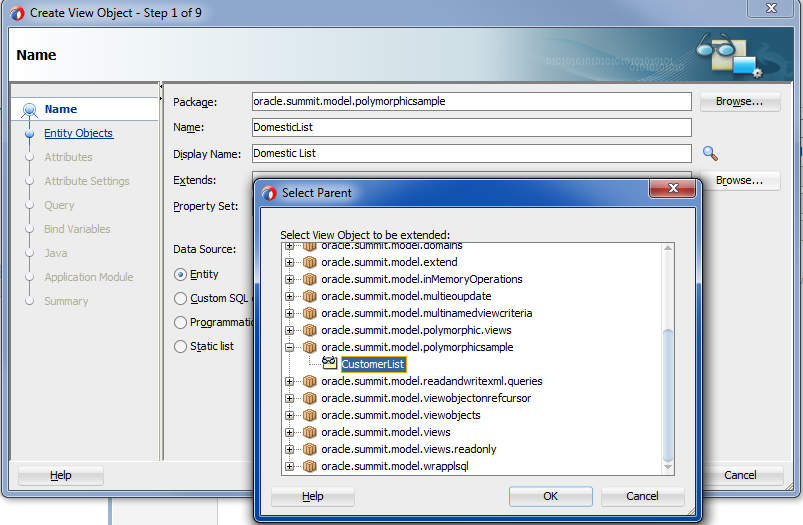Expand the oracle.summit.model.views.readonly node

(289, 449)
